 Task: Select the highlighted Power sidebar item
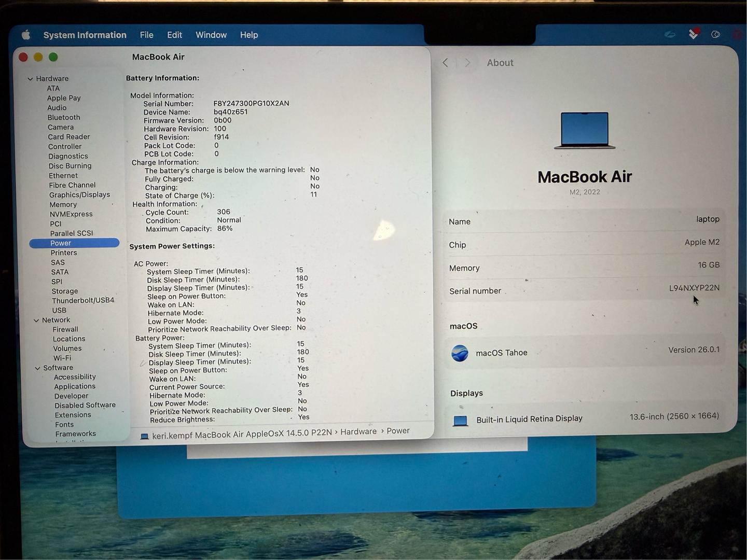pyautogui.click(x=74, y=243)
